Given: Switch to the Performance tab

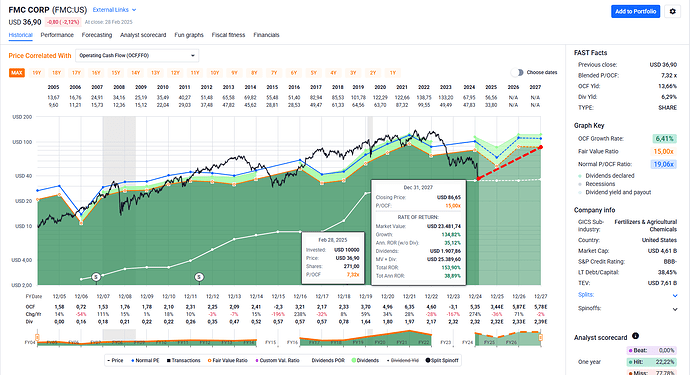Looking at the screenshot, I should [57, 35].
